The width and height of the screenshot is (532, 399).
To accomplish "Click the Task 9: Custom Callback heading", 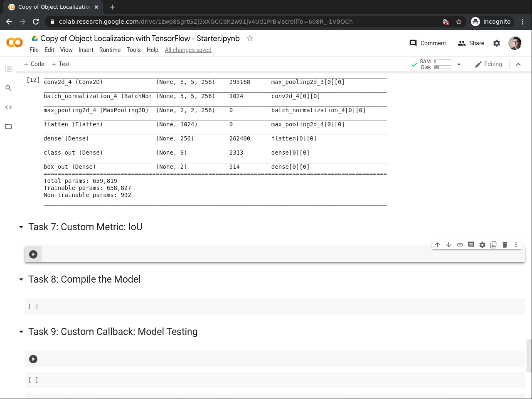I will (113, 332).
